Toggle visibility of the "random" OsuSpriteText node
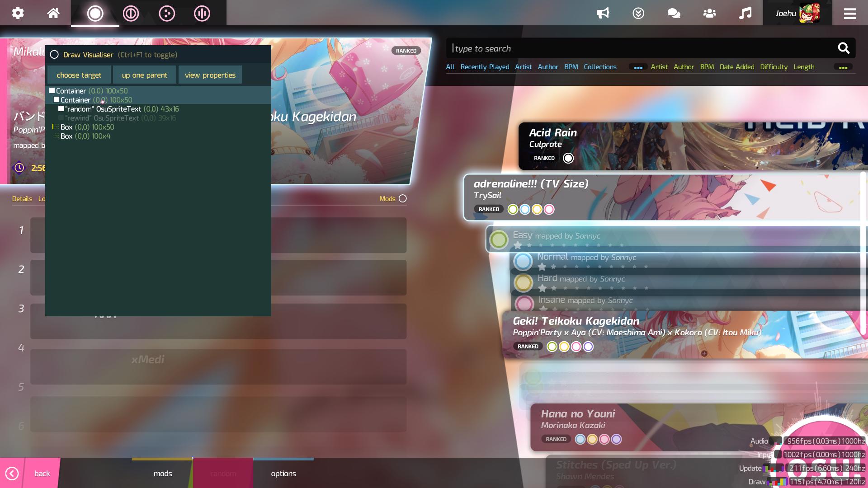868x488 pixels. pos(61,109)
